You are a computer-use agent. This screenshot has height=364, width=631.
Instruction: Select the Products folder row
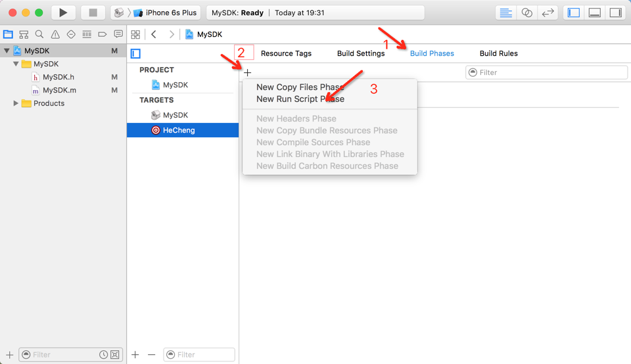point(63,103)
